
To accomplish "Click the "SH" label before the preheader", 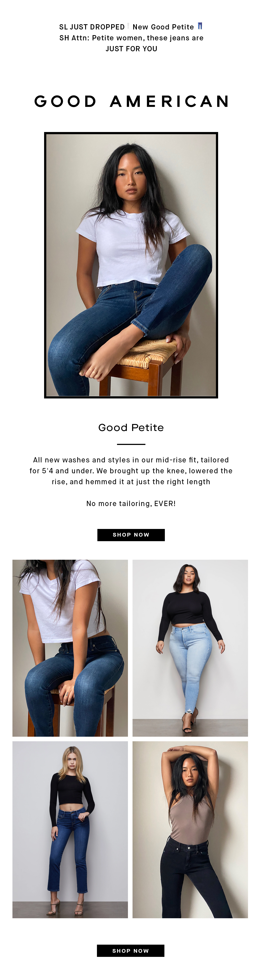I will point(64,38).
